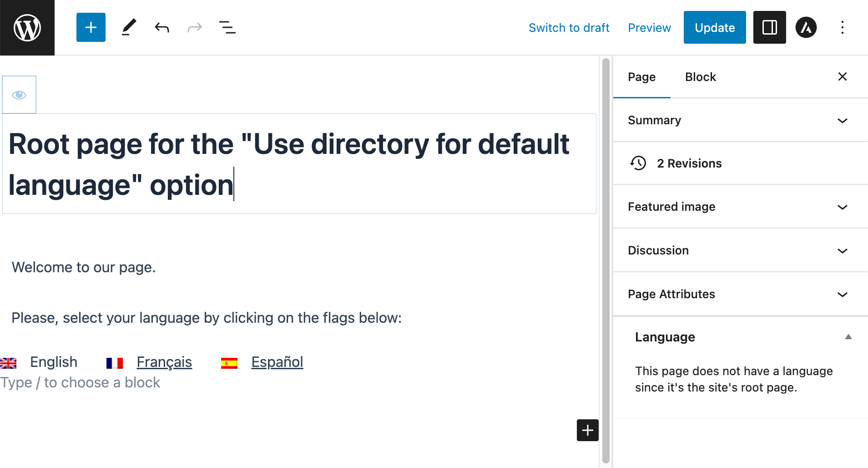Expand the Page Attributes panel
This screenshot has height=468, width=868.
[740, 294]
